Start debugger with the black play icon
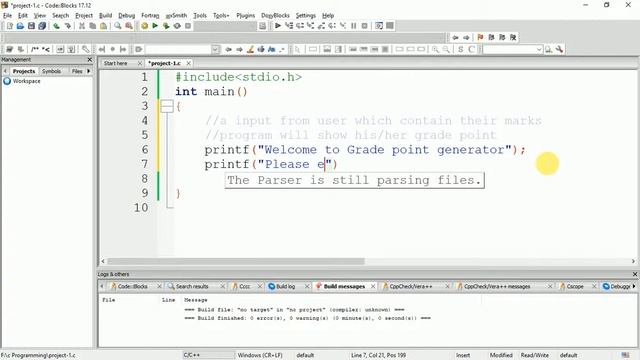Image resolution: width=640 pixels, height=360 pixels. (x=278, y=26)
